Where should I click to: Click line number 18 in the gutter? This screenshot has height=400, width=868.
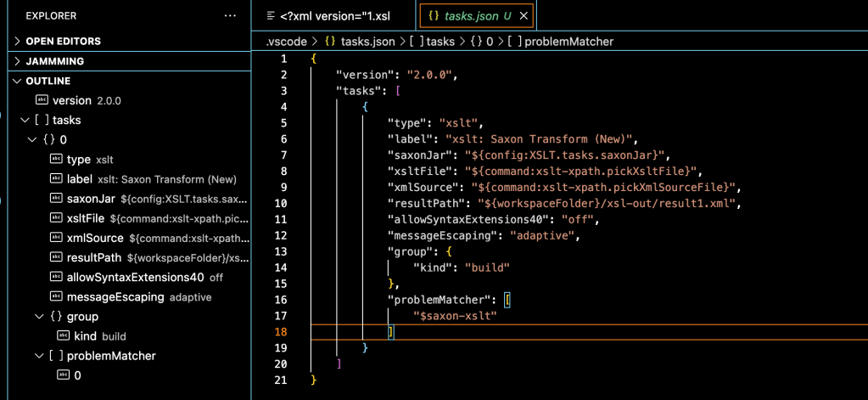tap(283, 332)
